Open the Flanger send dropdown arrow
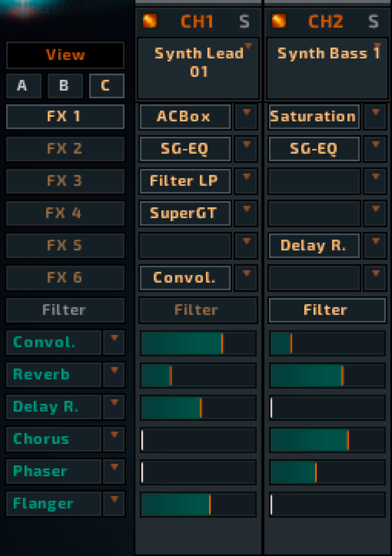This screenshot has height=556, width=392. click(114, 504)
